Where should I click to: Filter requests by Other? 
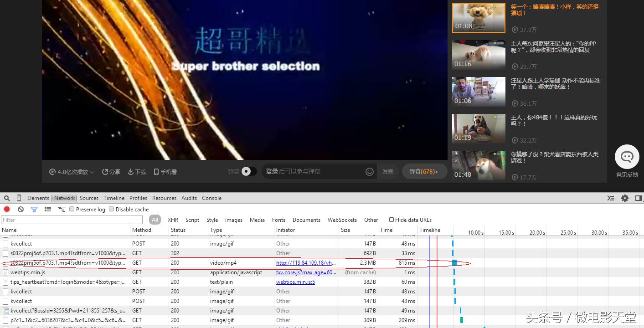click(x=371, y=220)
